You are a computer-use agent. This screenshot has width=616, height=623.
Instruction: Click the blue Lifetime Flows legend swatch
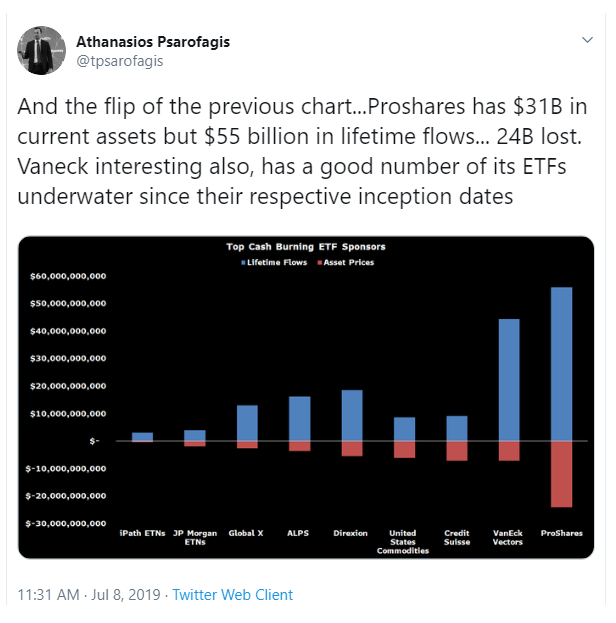[243, 263]
